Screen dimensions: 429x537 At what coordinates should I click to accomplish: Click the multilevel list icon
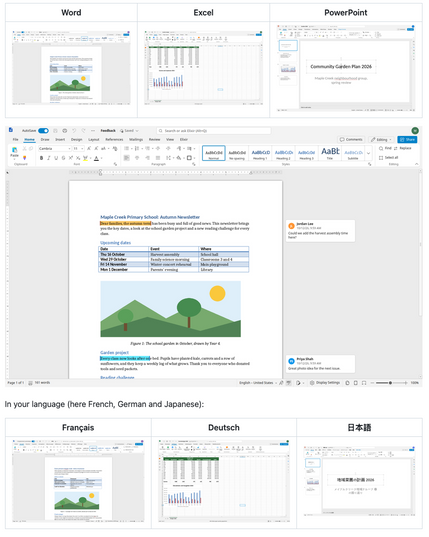(x=148, y=149)
